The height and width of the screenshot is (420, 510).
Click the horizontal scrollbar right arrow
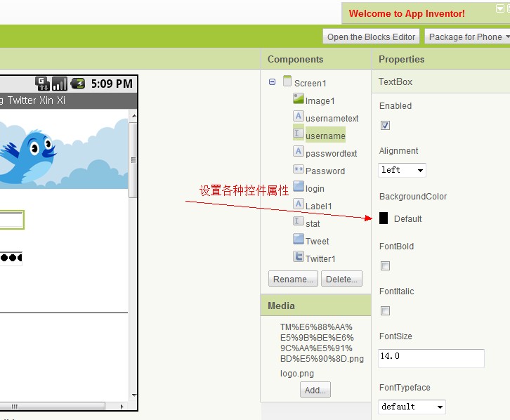click(122, 407)
